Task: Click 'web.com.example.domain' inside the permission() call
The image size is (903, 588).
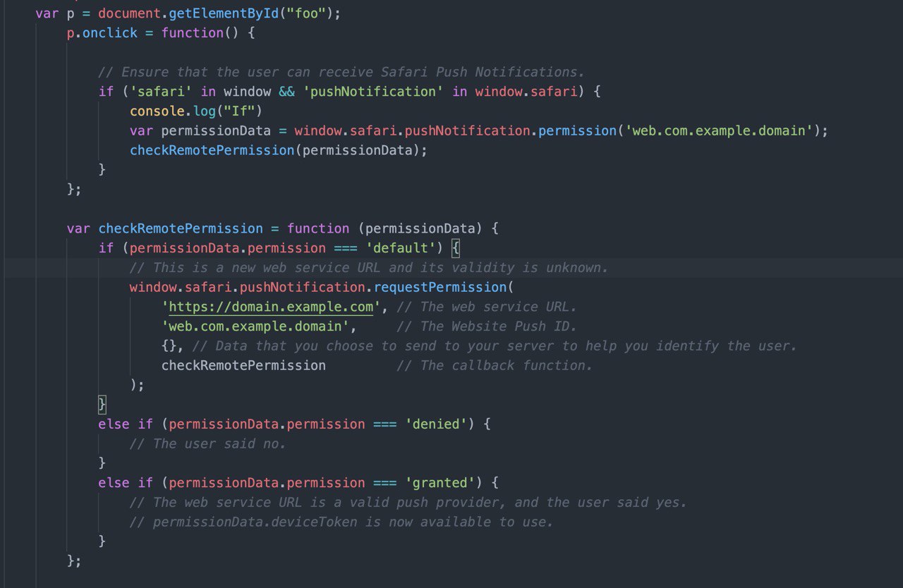Action: tap(720, 131)
